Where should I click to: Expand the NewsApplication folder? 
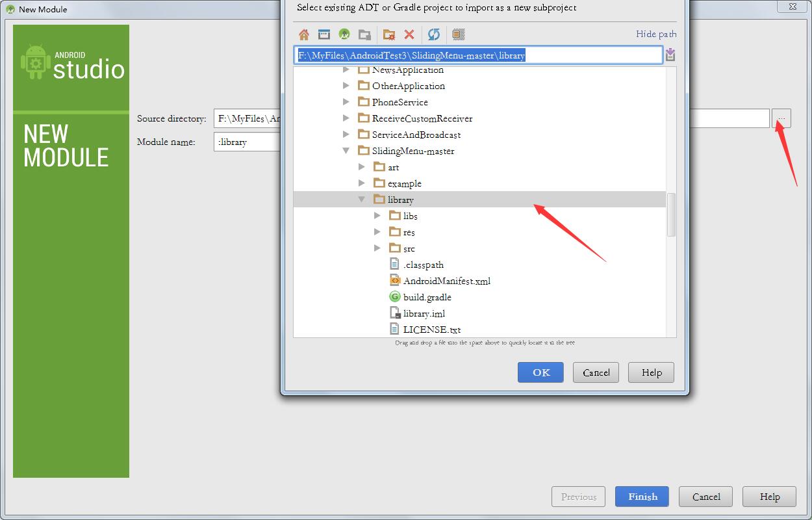click(346, 70)
